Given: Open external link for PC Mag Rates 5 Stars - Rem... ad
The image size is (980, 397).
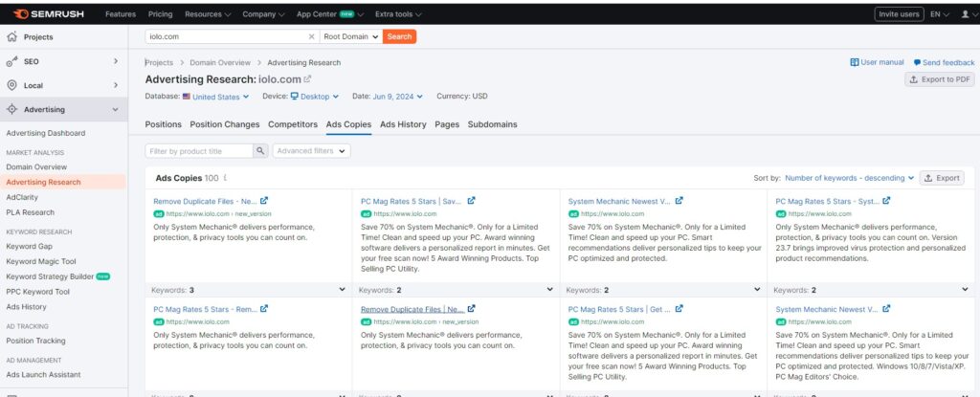Looking at the screenshot, I should pos(264,309).
